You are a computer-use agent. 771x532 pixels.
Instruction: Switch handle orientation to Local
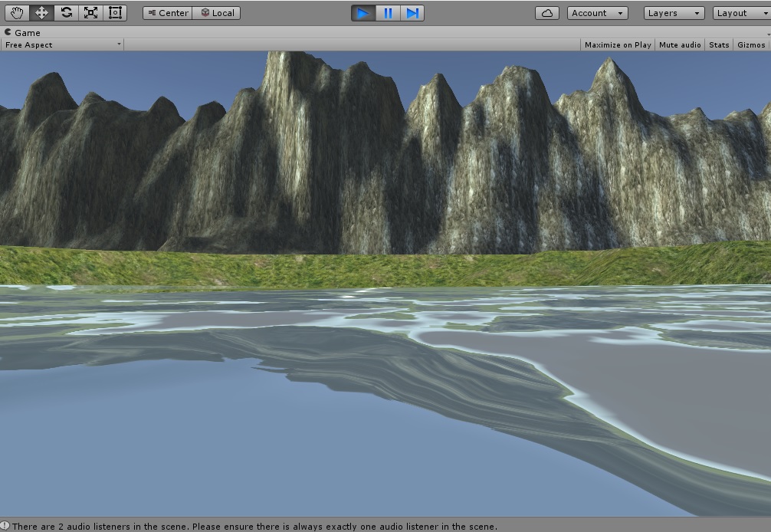(x=217, y=12)
